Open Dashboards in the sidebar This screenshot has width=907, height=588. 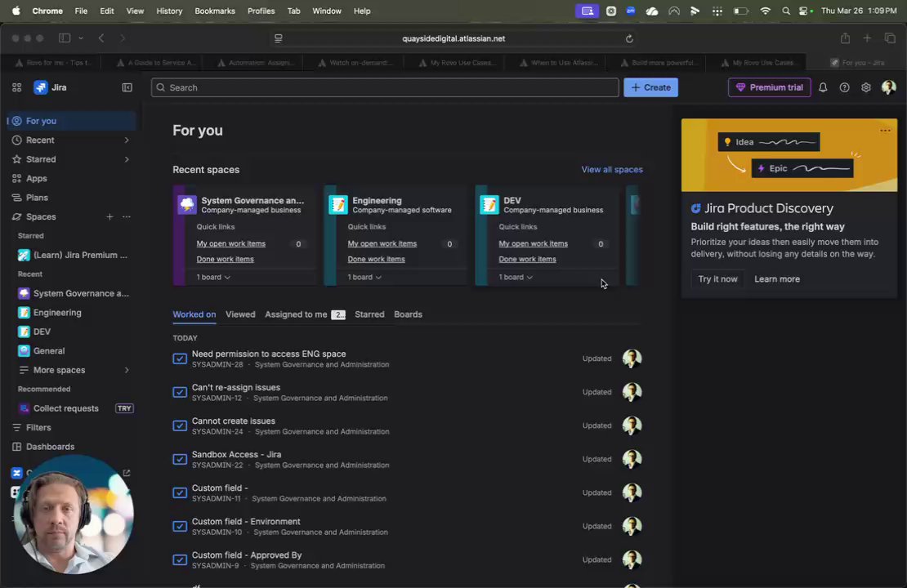point(71,447)
